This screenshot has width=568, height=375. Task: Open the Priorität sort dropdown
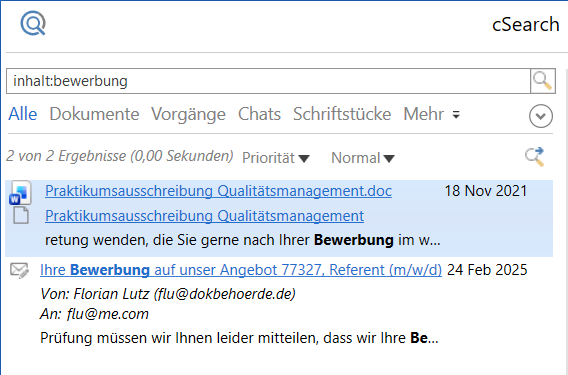(x=276, y=158)
